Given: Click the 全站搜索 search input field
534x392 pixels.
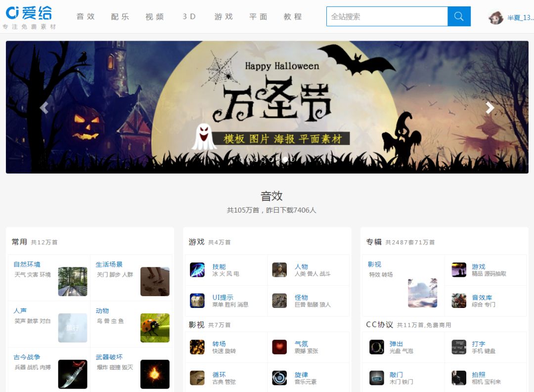Looking at the screenshot, I should click(x=387, y=16).
